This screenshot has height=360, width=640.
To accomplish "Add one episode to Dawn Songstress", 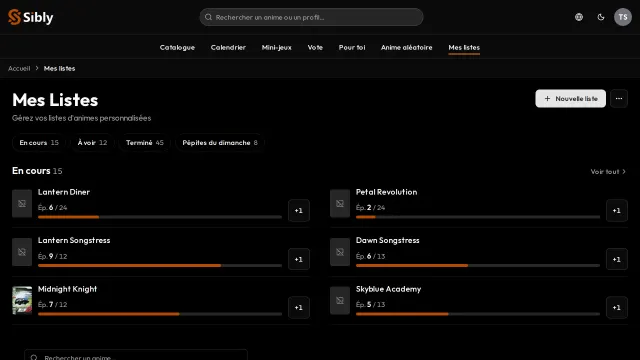I will [617, 259].
